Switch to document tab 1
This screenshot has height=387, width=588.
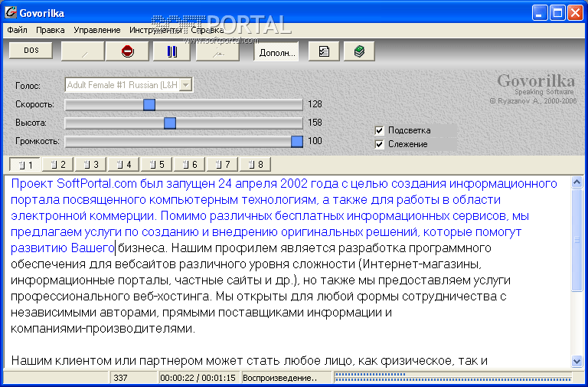[x=24, y=165]
